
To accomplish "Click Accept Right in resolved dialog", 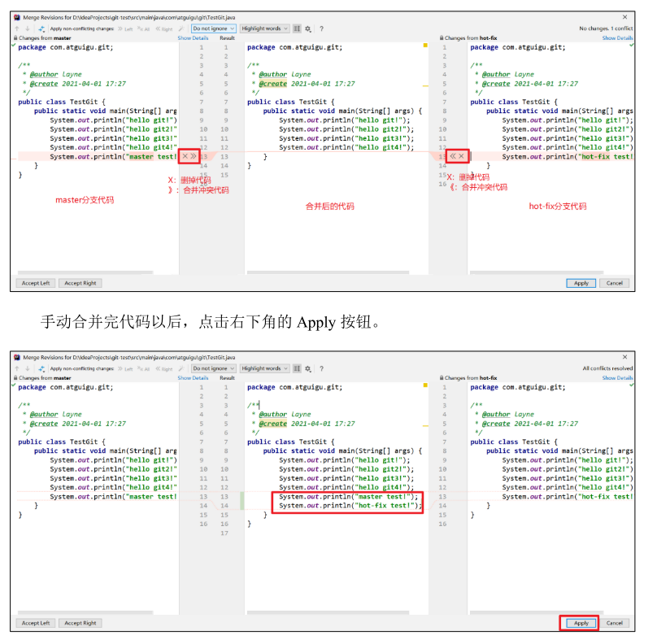I will (x=80, y=623).
